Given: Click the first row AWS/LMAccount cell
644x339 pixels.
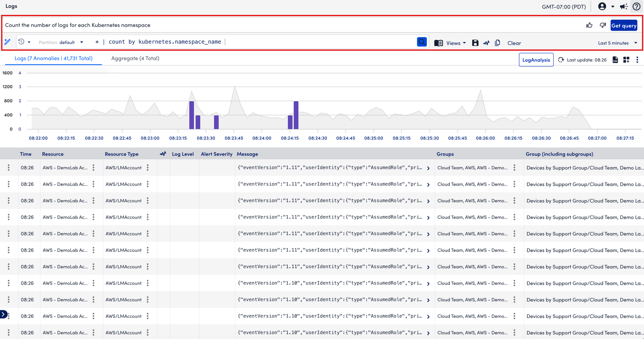Looking at the screenshot, I should (124, 168).
